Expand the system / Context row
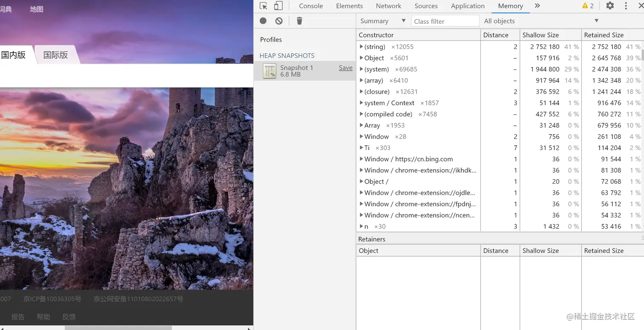 [361, 103]
